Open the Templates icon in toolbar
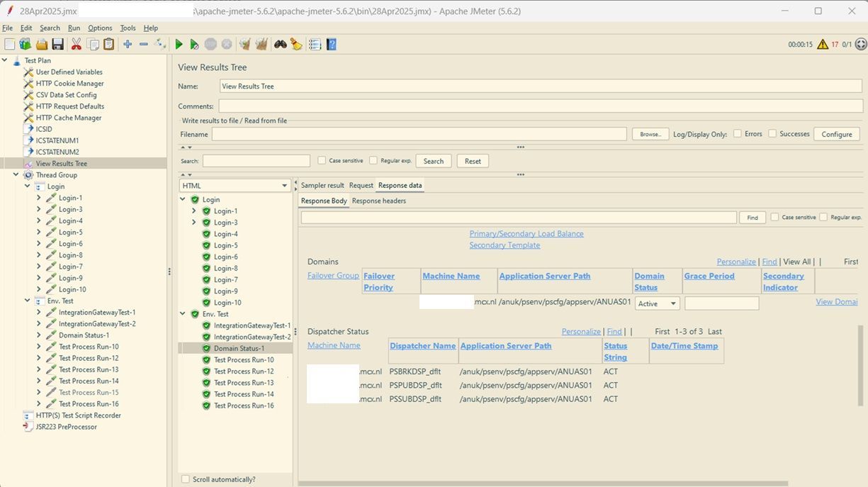868x487 pixels. [26, 44]
